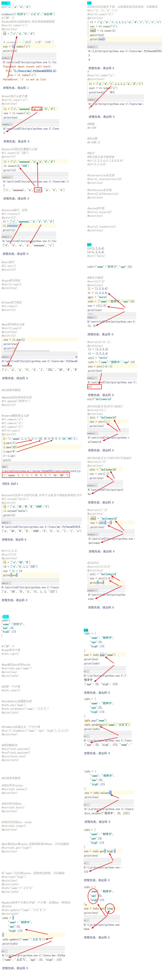Click the comment '#pop剪切指定元素'
The image size is (162, 980).
(x=13, y=324)
